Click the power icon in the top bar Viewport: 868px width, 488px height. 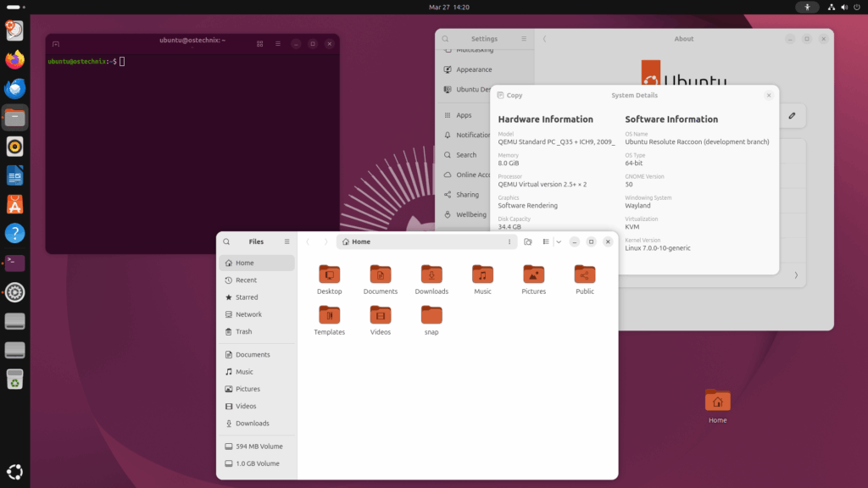tap(857, 7)
